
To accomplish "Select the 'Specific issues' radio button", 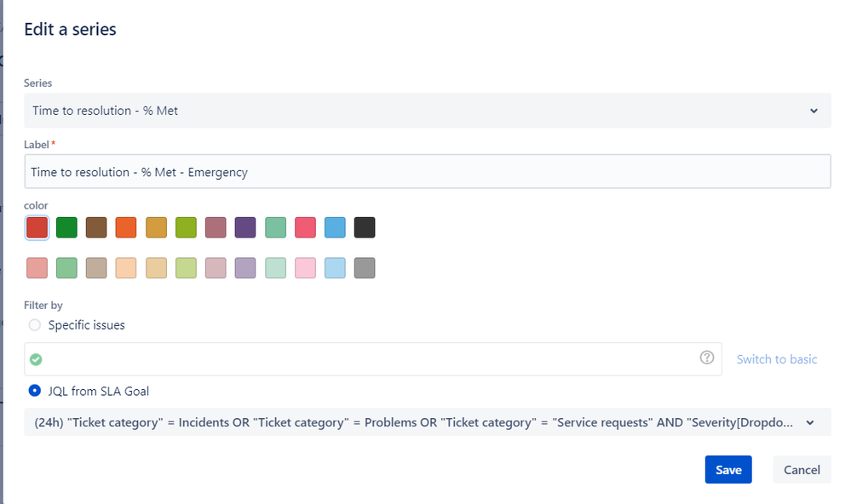I will pos(34,324).
